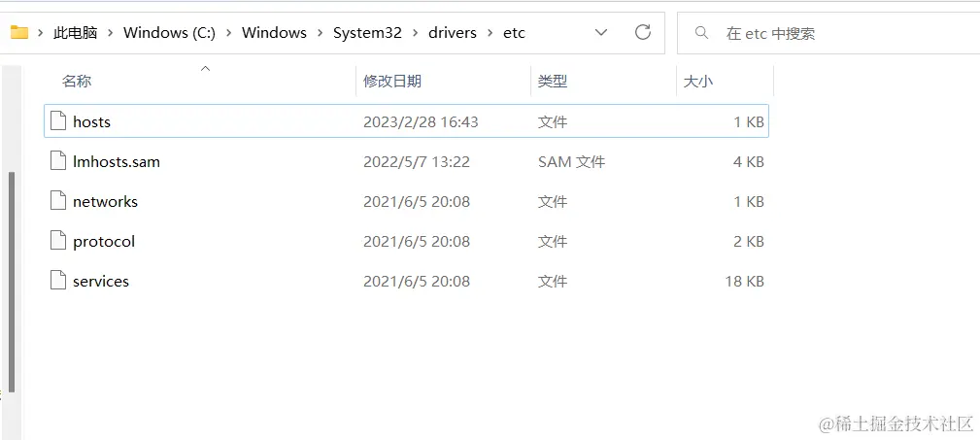The height and width of the screenshot is (440, 980).
Task: Go to drivers in breadcrumb
Action: pos(453,33)
